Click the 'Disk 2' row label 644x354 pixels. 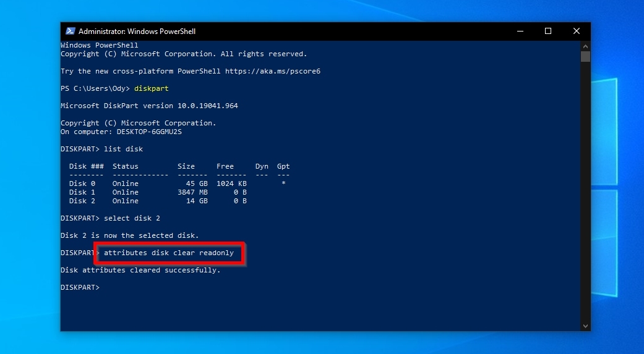(x=82, y=201)
